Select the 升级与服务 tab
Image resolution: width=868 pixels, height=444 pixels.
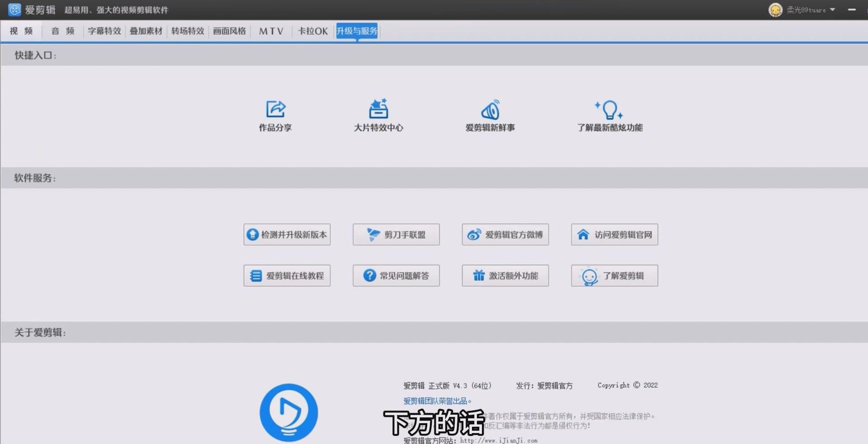(357, 31)
